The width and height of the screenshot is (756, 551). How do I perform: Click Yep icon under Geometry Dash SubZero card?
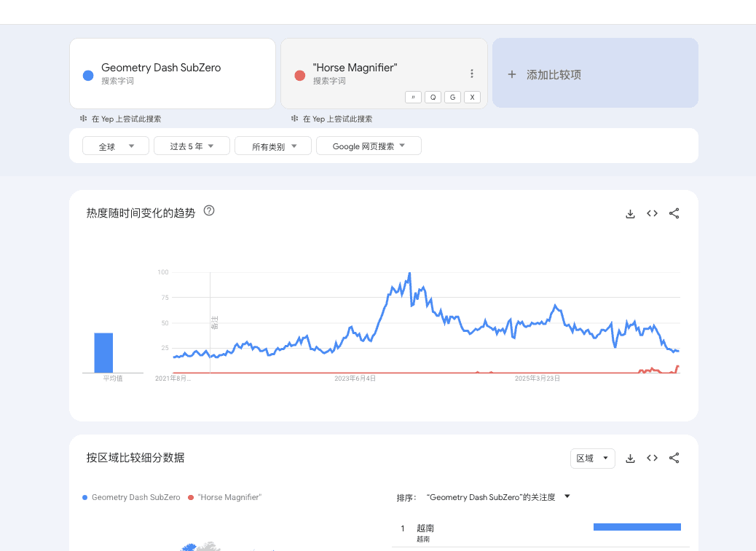(x=84, y=119)
